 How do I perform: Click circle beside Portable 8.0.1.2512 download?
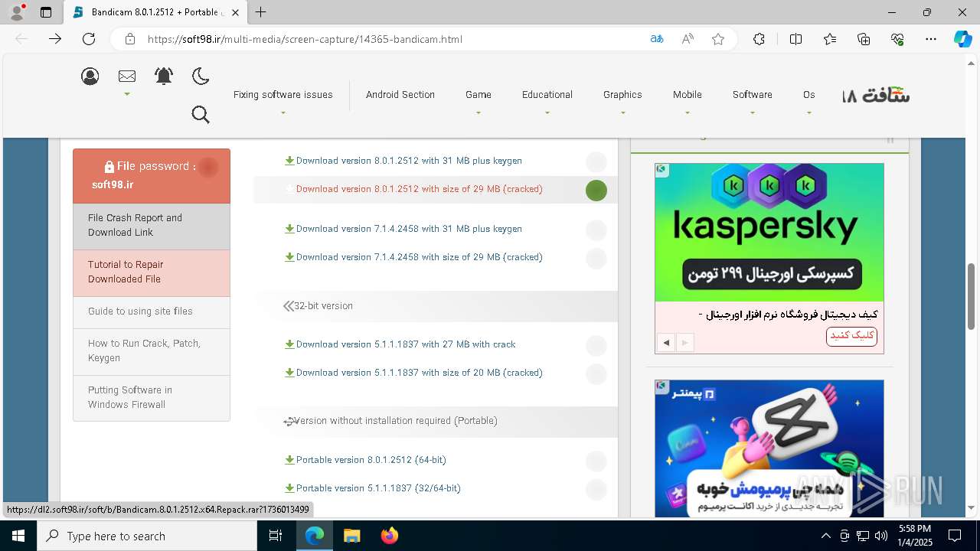click(x=596, y=461)
